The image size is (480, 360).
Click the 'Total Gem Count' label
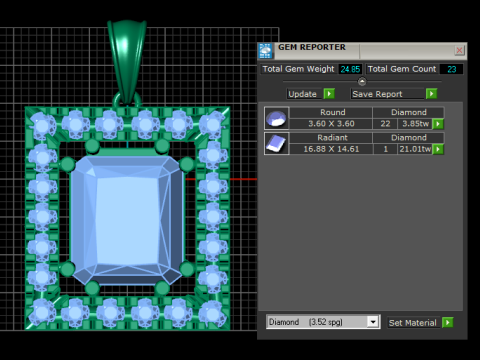click(x=402, y=69)
